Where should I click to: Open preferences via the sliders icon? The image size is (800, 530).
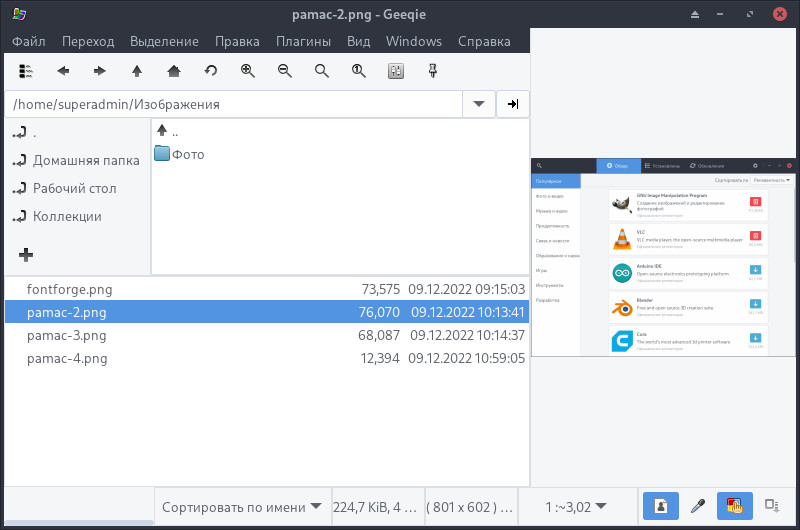pyautogui.click(x=396, y=71)
